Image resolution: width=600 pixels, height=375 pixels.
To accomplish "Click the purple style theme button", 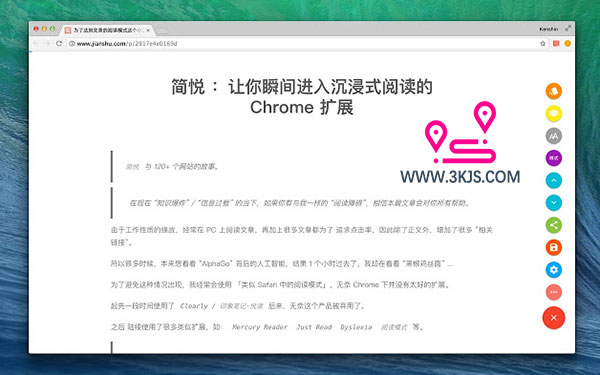I will pos(553,158).
